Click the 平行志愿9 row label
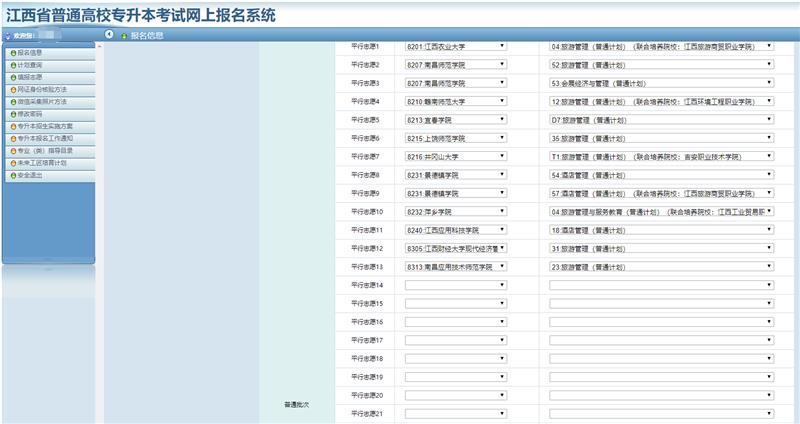 (x=365, y=193)
